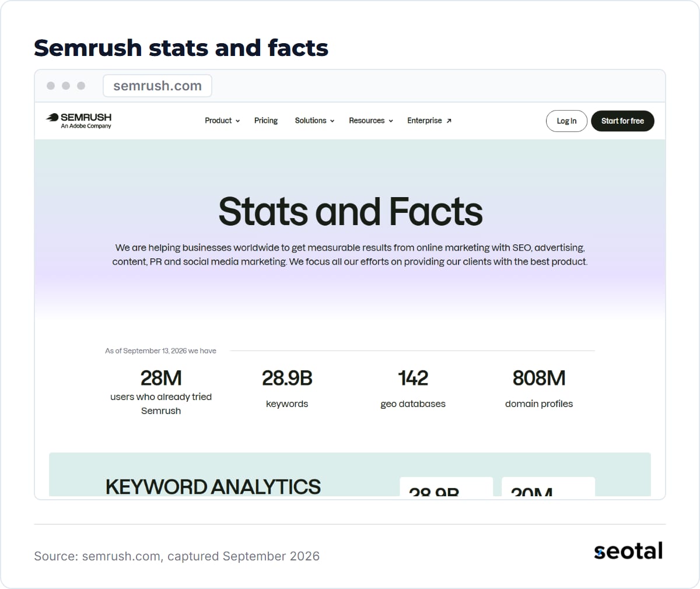Click the semrush.com address bar
The width and height of the screenshot is (700, 589).
pyautogui.click(x=157, y=86)
